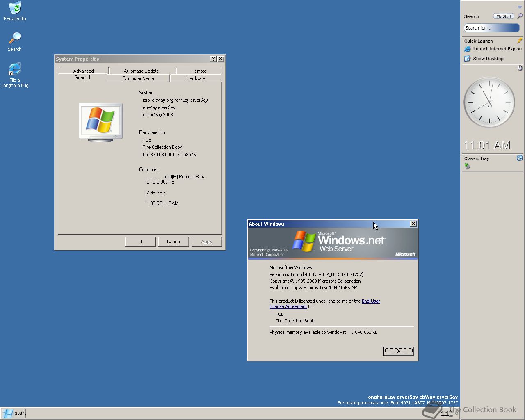Click the help question mark in System Properties
Viewport: 525px width, 420px height.
(x=213, y=59)
